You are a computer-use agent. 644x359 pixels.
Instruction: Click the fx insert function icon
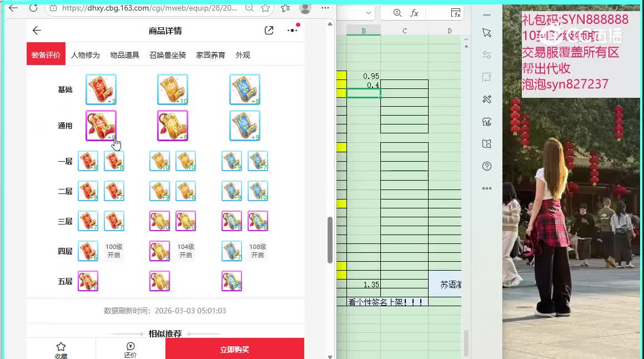[x=414, y=13]
